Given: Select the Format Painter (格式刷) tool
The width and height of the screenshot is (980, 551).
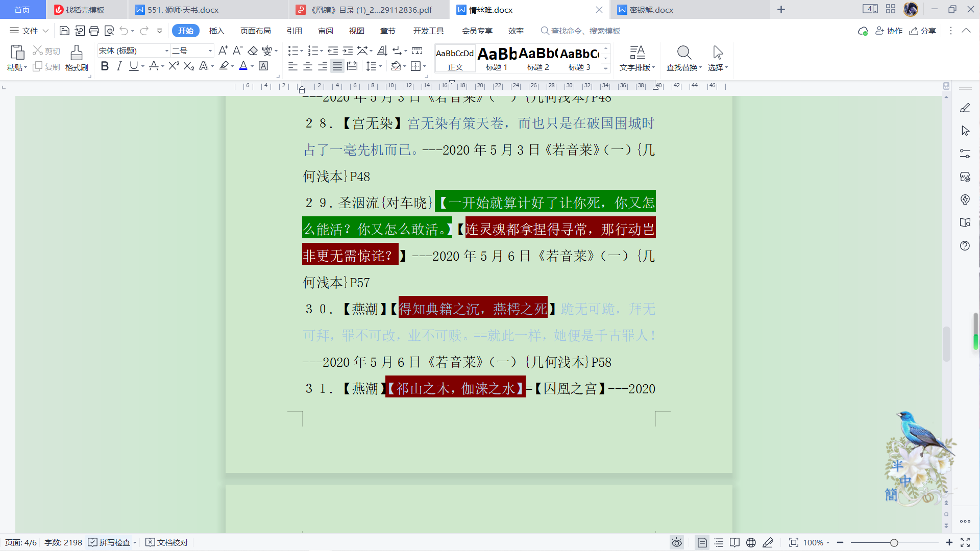Looking at the screenshot, I should click(77, 58).
